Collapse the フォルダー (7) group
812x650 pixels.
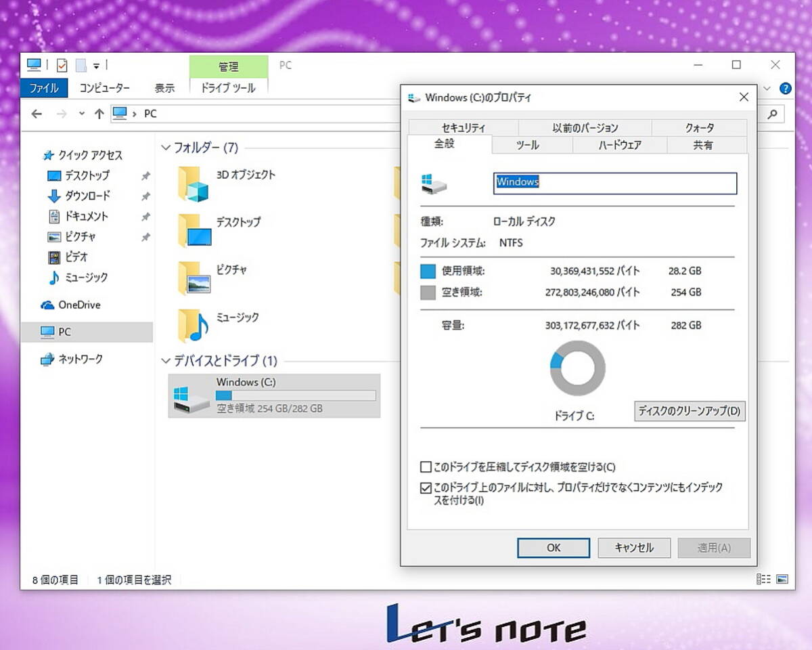165,148
